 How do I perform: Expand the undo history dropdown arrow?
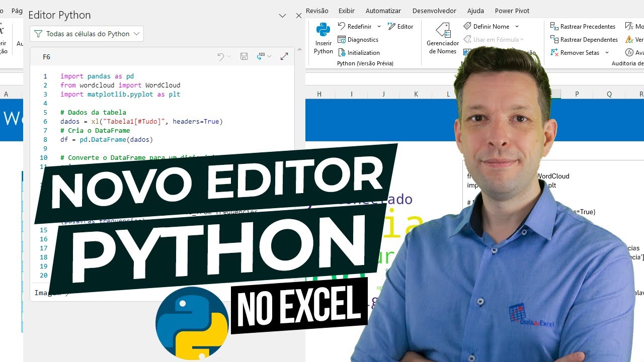click(229, 57)
